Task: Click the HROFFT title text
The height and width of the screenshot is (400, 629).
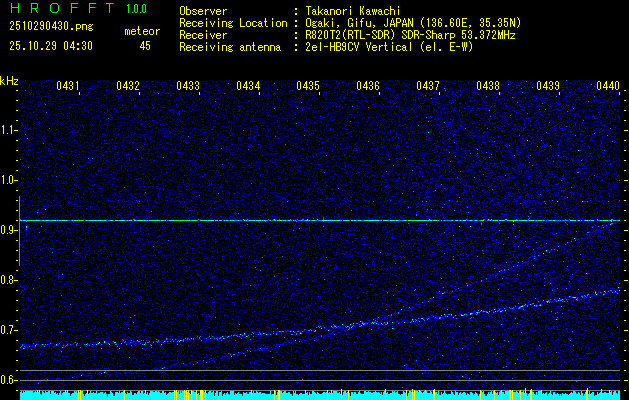Action: [x=62, y=10]
